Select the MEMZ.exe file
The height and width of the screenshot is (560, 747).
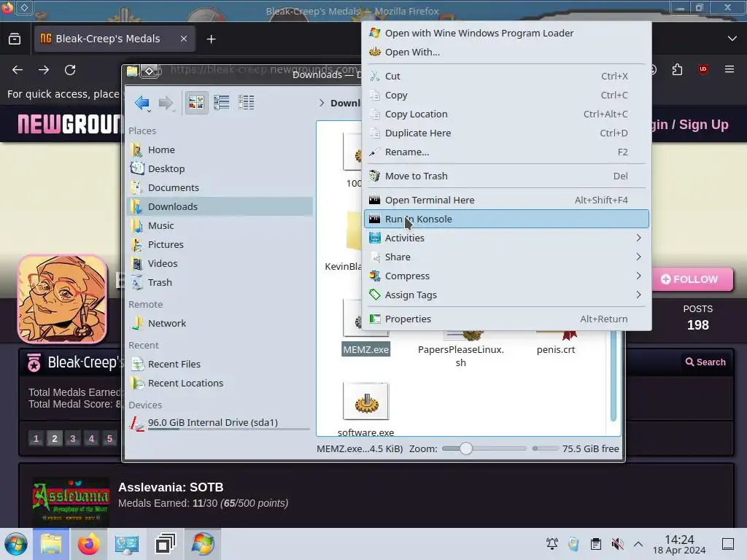[366, 349]
